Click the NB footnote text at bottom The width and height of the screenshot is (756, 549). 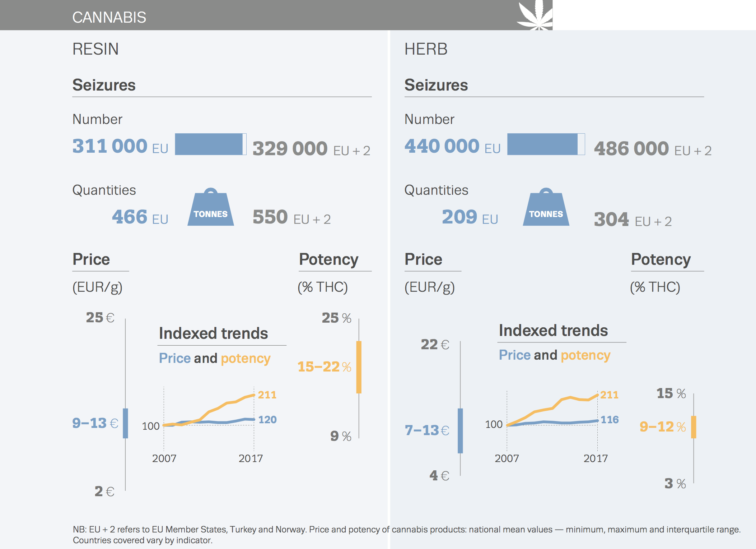pyautogui.click(x=407, y=535)
